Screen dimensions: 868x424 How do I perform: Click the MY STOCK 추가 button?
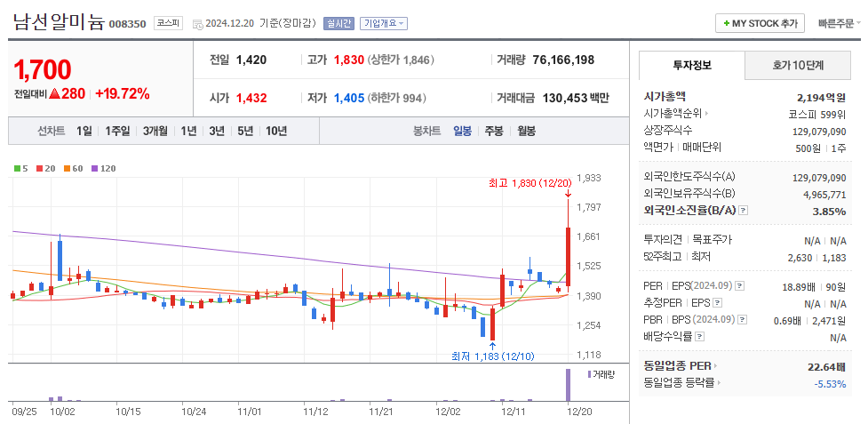pyautogui.click(x=760, y=23)
